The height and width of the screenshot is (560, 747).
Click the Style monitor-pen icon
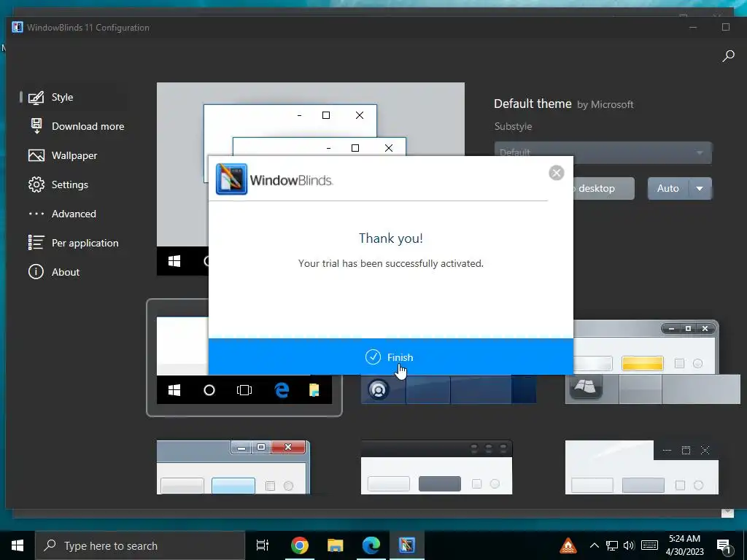(x=36, y=97)
